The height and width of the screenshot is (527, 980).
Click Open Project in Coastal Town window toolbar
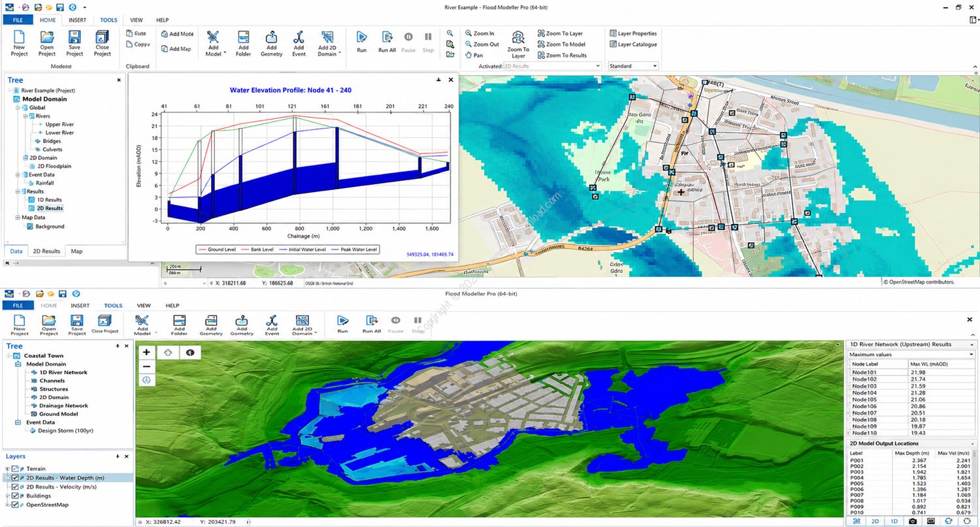pos(48,325)
